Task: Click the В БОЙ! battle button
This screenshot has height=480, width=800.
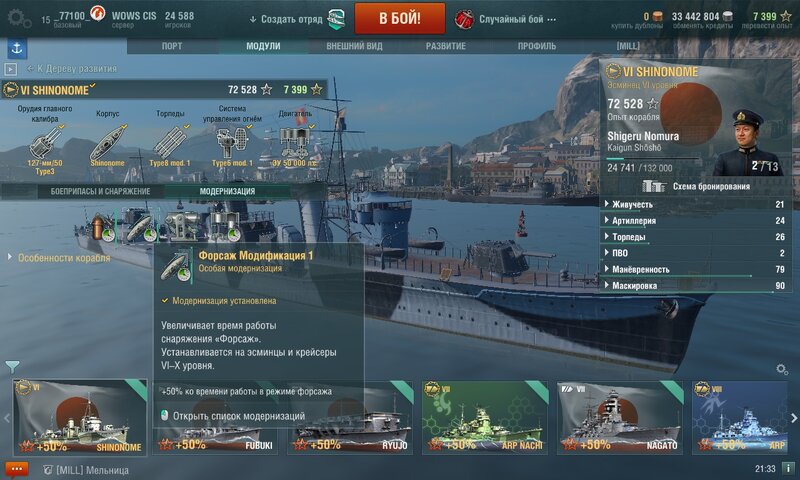Action: 399,18
